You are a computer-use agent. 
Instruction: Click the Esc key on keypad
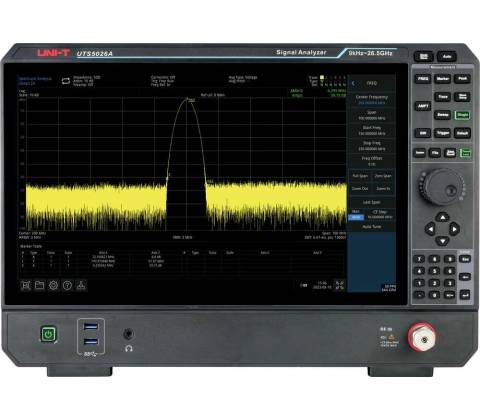click(465, 259)
